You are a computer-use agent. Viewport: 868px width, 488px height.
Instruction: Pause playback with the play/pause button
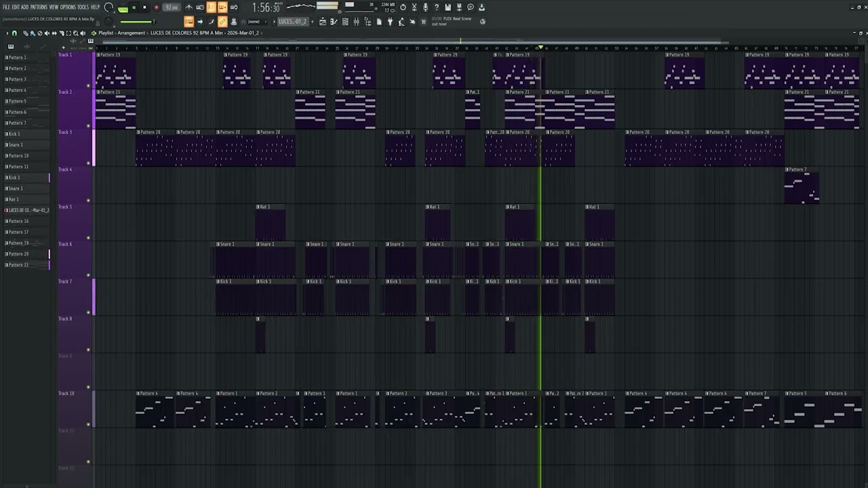pos(134,7)
